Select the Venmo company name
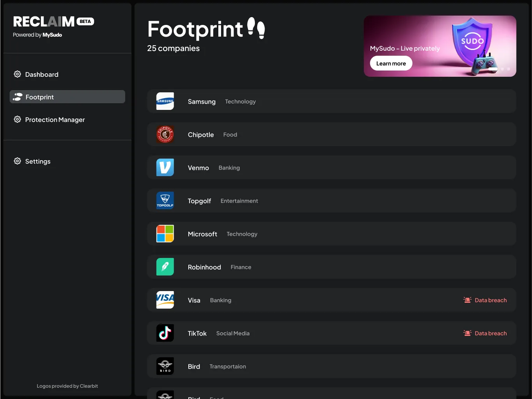The width and height of the screenshot is (532, 399). click(x=198, y=168)
